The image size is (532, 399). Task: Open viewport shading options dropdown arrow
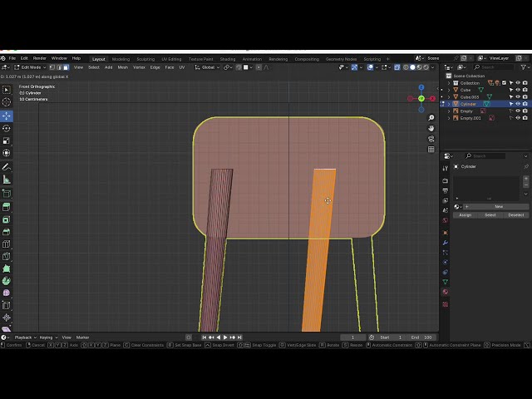pyautogui.click(x=433, y=67)
